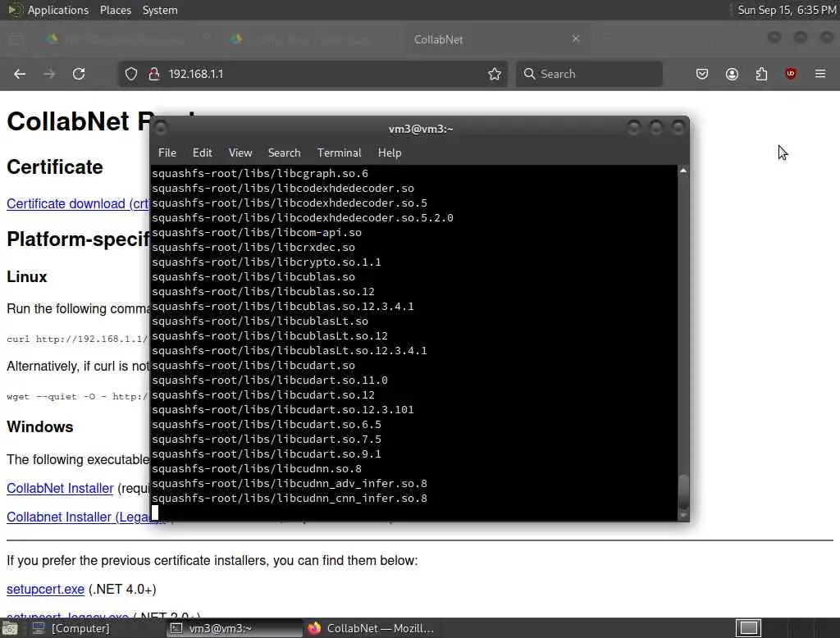Open the terminal File menu
This screenshot has height=638, width=840.
(167, 153)
